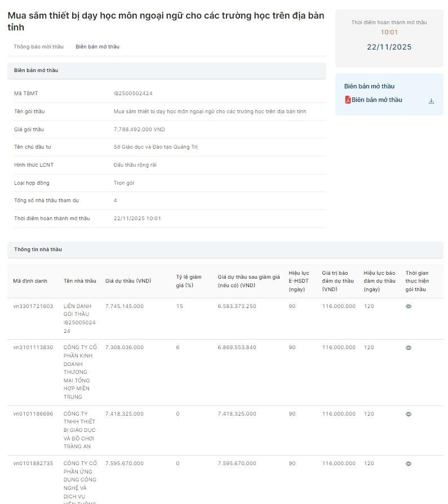Click the Thời gian thực hiện column header
The height and width of the screenshot is (504, 448).
click(417, 281)
